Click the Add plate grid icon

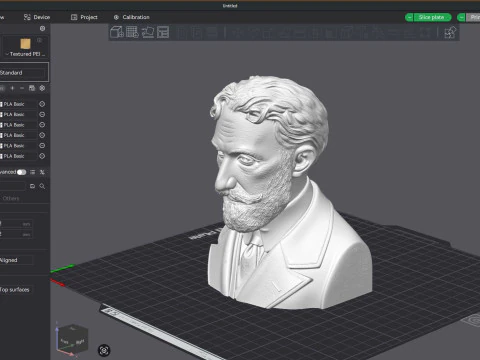pos(132,32)
